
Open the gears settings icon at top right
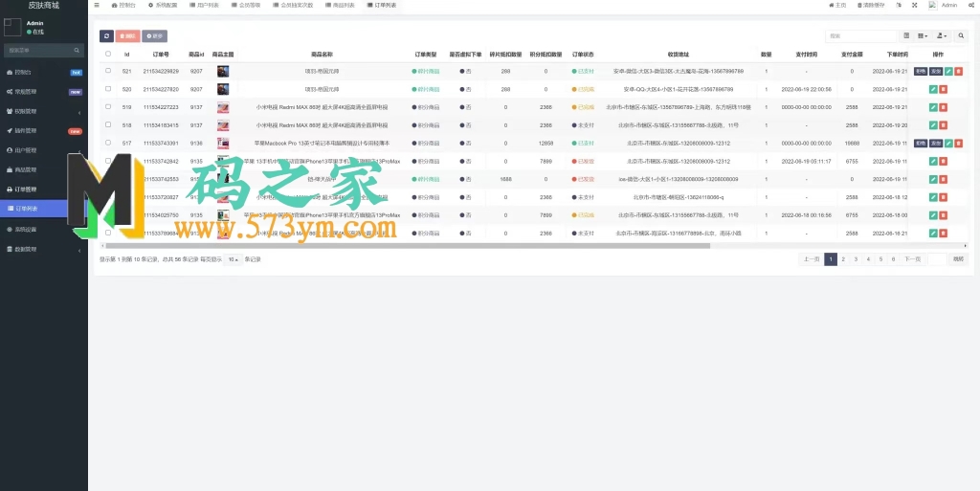(969, 5)
